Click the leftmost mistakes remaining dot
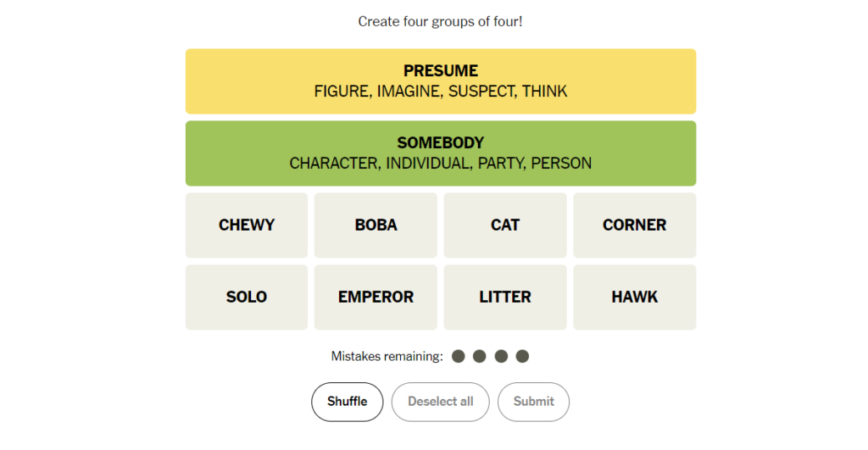 click(x=459, y=356)
